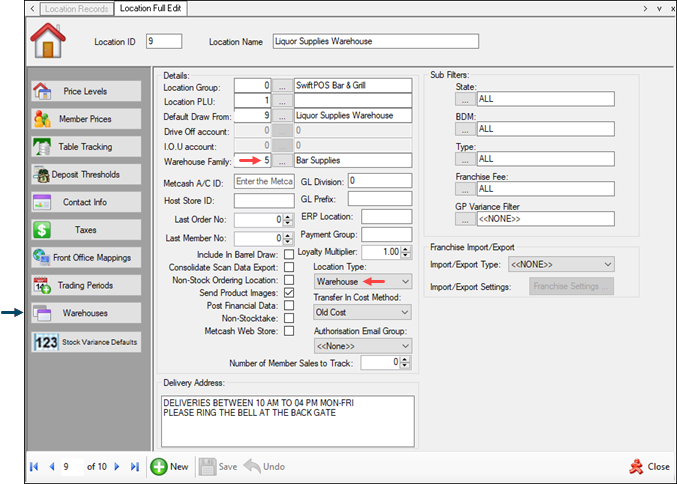Click the Warehouse Family number field
Screen dimensions: 677x484
pos(253,161)
